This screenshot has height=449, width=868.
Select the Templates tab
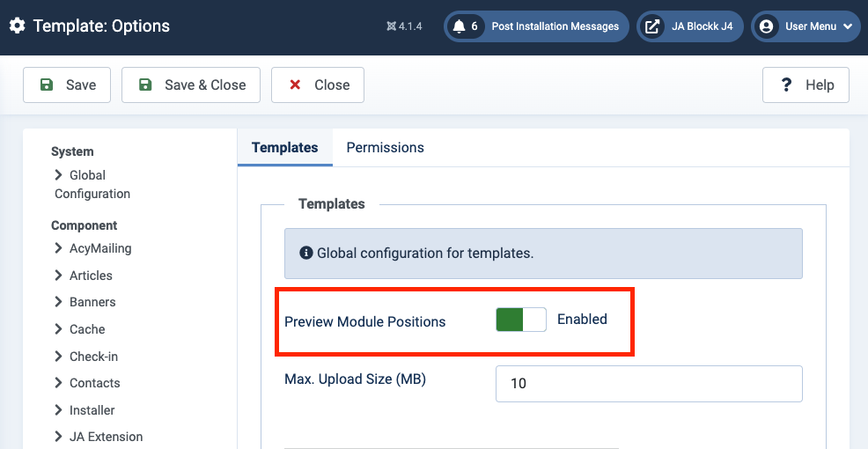point(284,148)
